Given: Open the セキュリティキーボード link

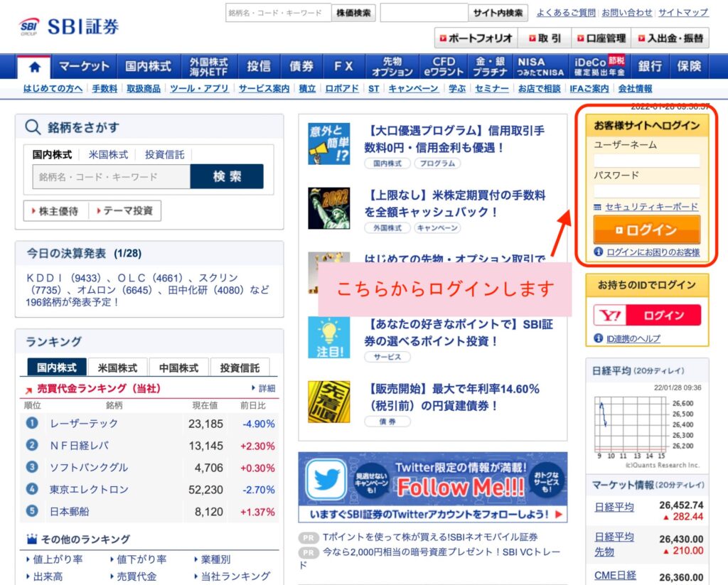Looking at the screenshot, I should (x=651, y=207).
